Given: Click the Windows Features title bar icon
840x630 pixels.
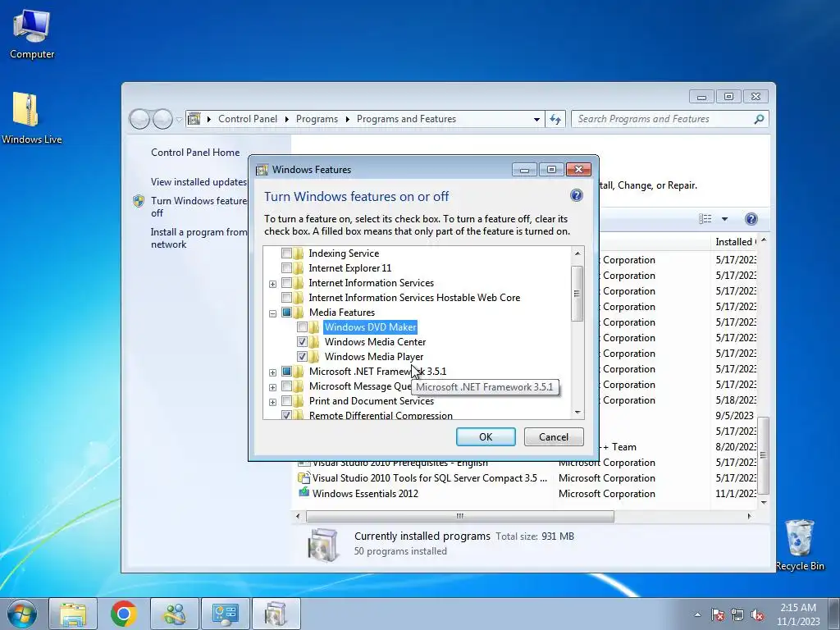Looking at the screenshot, I should [x=262, y=170].
